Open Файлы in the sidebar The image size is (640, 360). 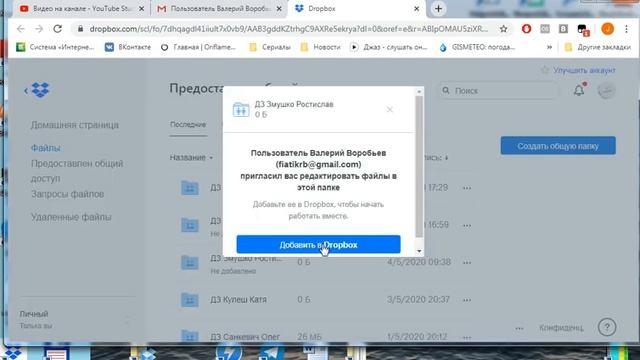click(46, 148)
